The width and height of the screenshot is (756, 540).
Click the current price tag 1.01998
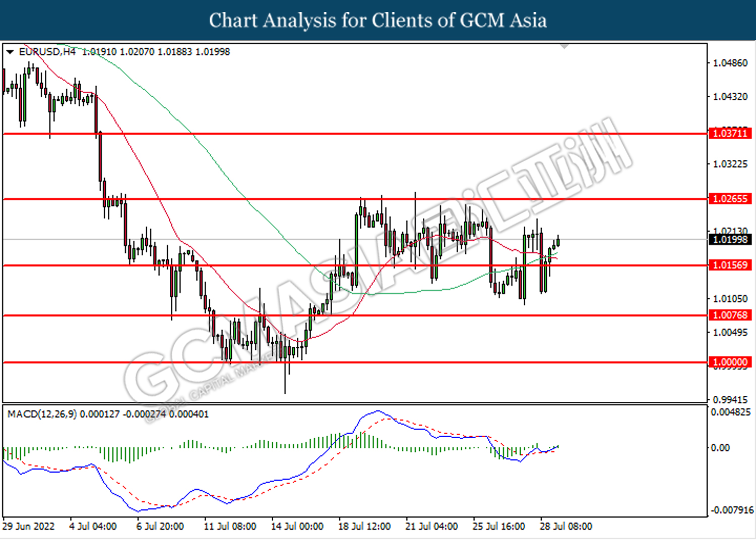[730, 239]
